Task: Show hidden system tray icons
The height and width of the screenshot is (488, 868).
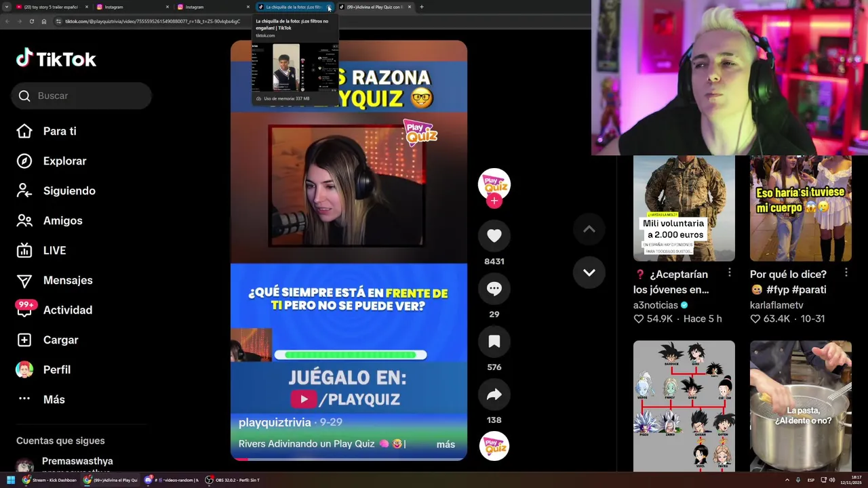Action: coord(787,480)
